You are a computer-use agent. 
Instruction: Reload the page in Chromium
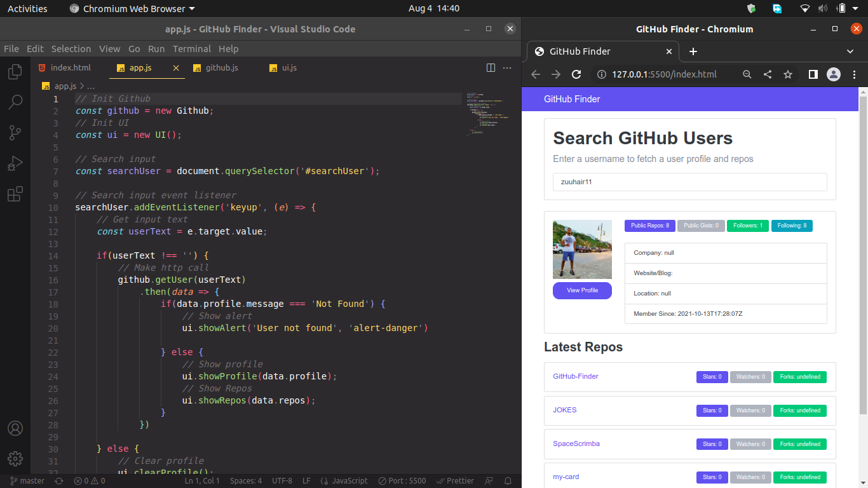(x=576, y=74)
